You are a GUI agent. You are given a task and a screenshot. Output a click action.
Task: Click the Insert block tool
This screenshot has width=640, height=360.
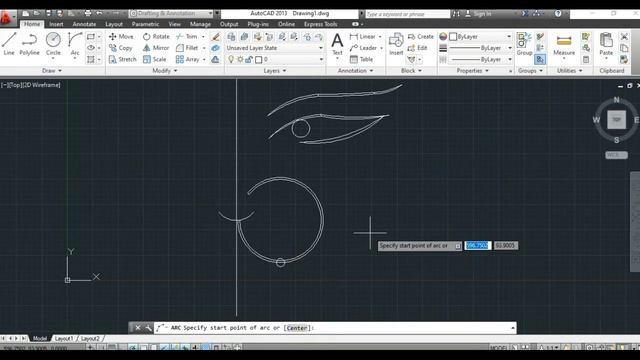pyautogui.click(x=396, y=44)
